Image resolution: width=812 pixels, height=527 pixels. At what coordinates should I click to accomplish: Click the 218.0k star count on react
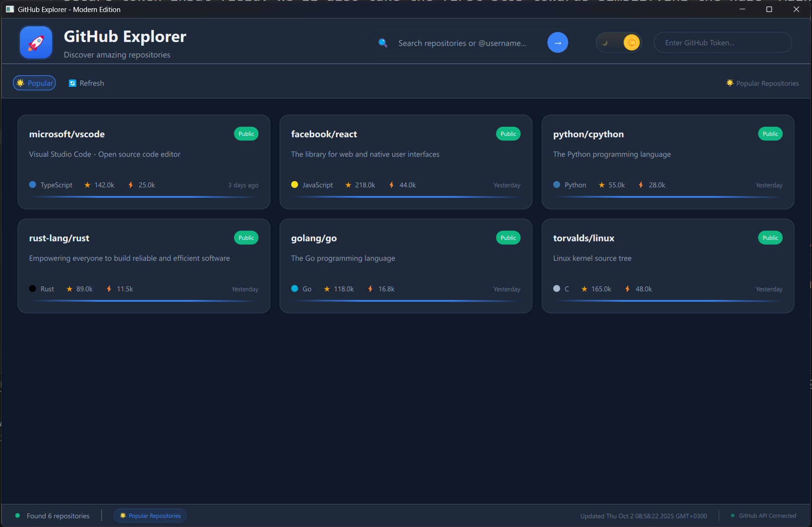tap(365, 185)
